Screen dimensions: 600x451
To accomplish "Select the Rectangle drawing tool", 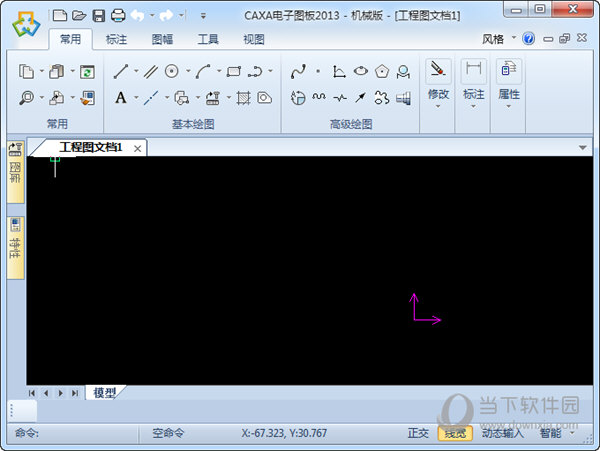I will tap(234, 71).
